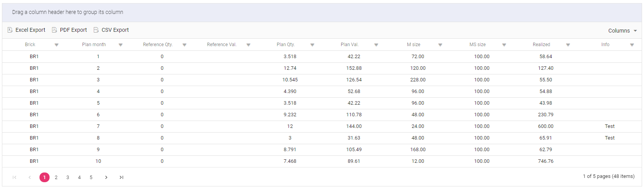Viewport: 644px width, 188px height.
Task: Open the Brick column filter icon
Action: pos(57,45)
